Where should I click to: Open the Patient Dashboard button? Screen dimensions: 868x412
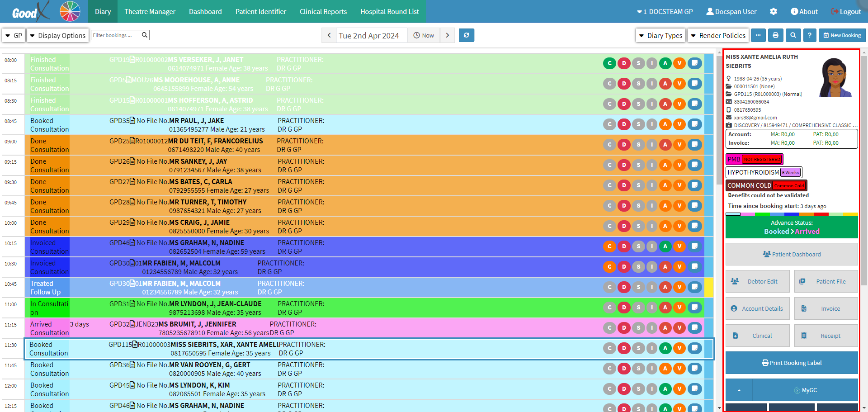point(792,254)
